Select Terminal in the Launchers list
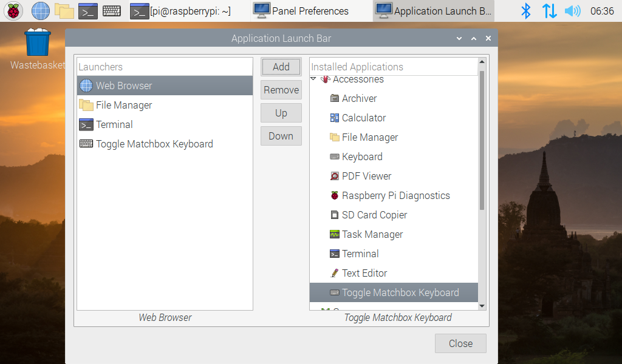Image resolution: width=622 pixels, height=364 pixels. click(x=114, y=124)
